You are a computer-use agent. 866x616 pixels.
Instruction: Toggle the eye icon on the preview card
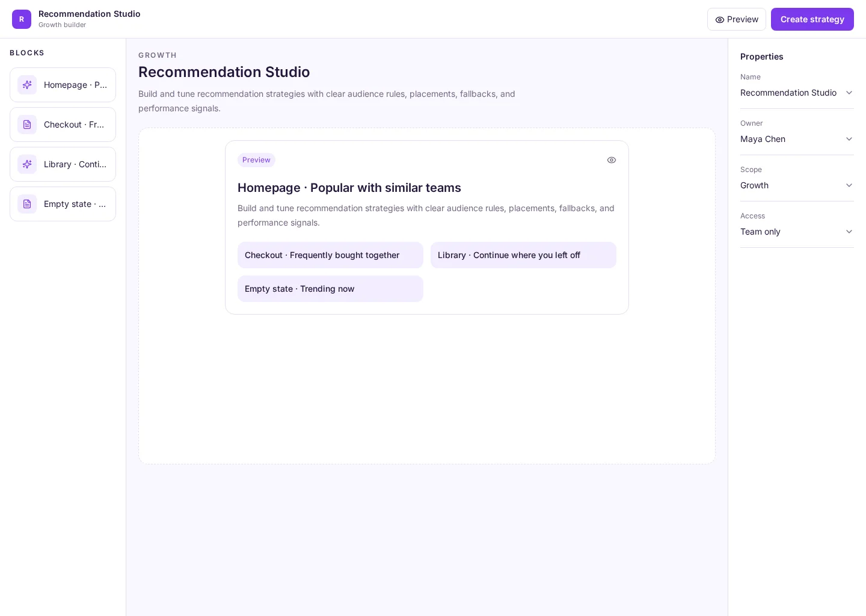[x=612, y=160]
